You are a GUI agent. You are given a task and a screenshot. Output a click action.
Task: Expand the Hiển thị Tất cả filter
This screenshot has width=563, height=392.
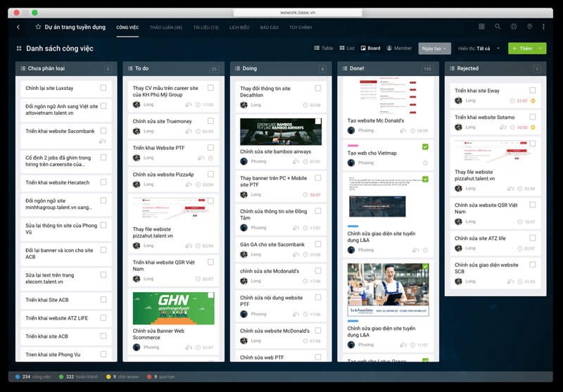click(x=478, y=49)
